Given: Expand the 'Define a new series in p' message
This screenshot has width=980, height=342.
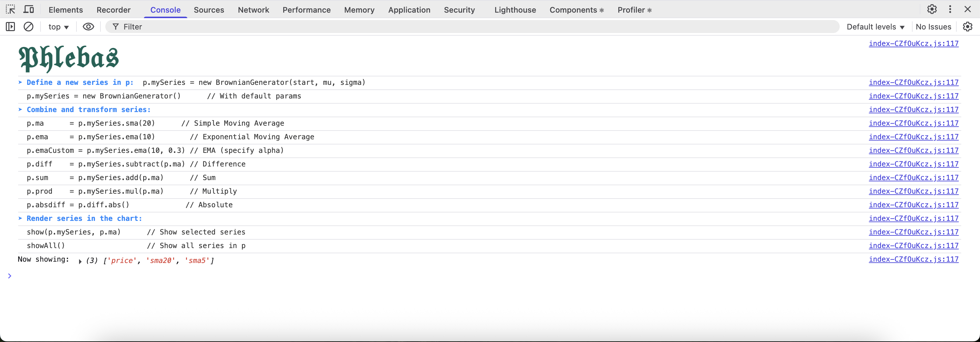Looking at the screenshot, I should point(20,83).
